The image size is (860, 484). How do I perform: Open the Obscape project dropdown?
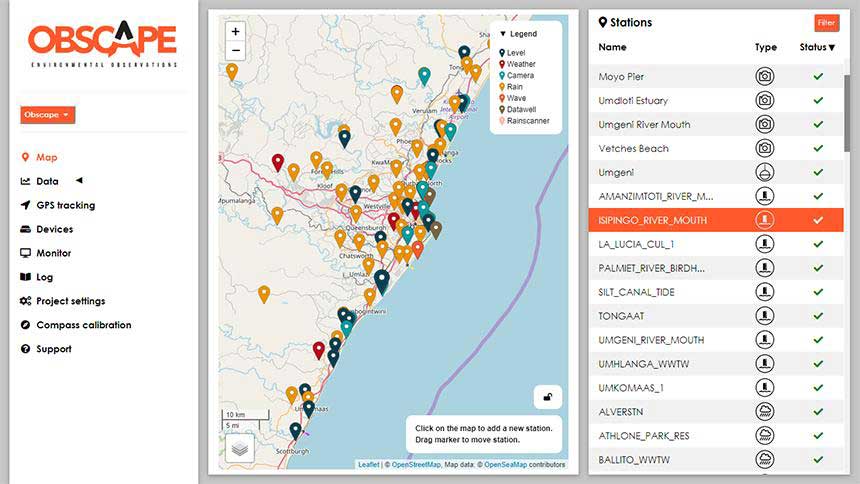48,115
